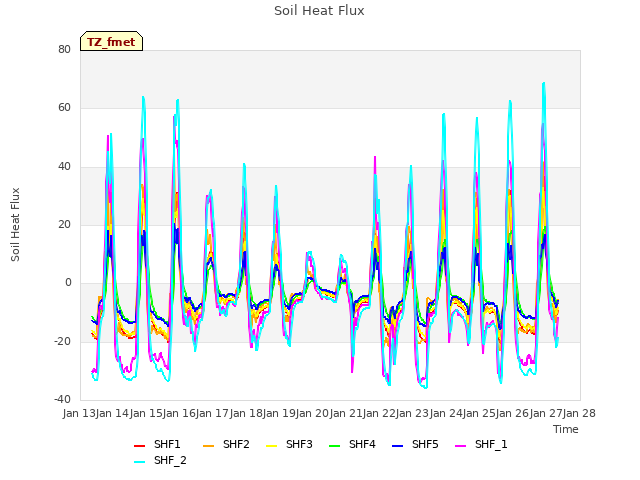This screenshot has height=480, width=640.
Task: Click the orange SHF2 legend swatch
Action: (x=208, y=445)
